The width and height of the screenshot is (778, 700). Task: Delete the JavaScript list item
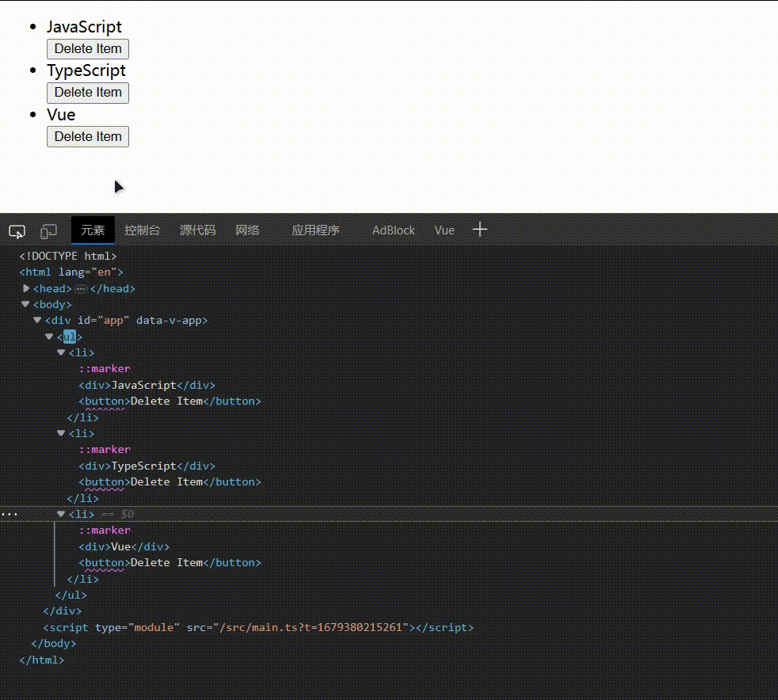(88, 48)
